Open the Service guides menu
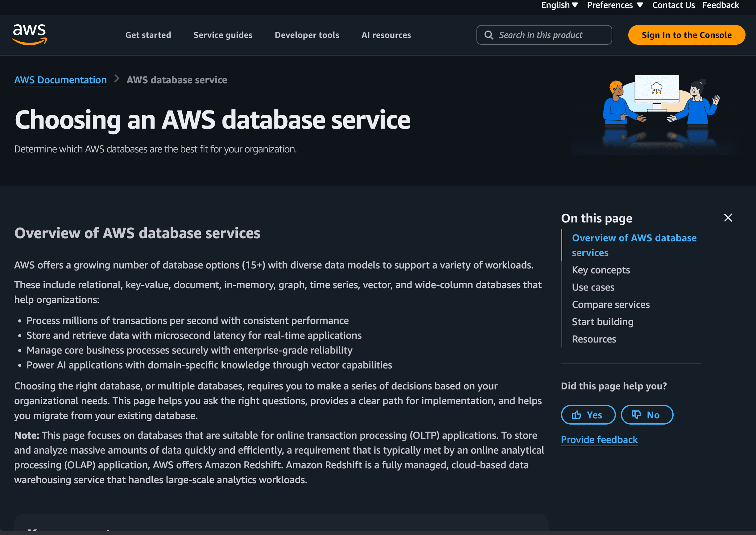 point(223,35)
